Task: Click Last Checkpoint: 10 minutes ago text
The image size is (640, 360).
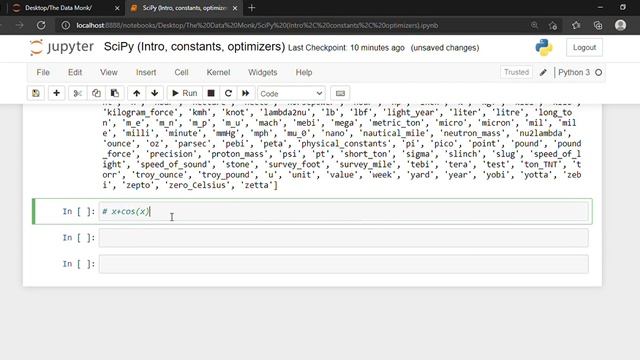Action: pos(346,48)
